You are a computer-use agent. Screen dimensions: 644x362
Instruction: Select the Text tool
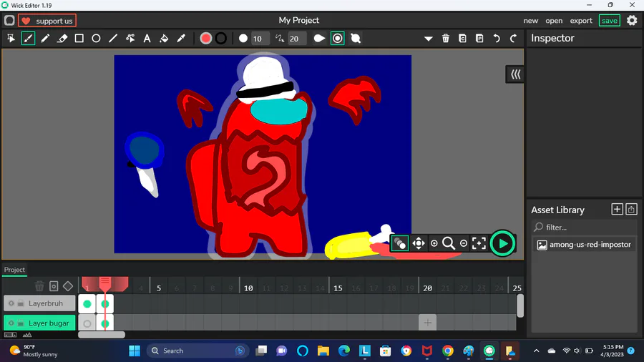[147, 39]
